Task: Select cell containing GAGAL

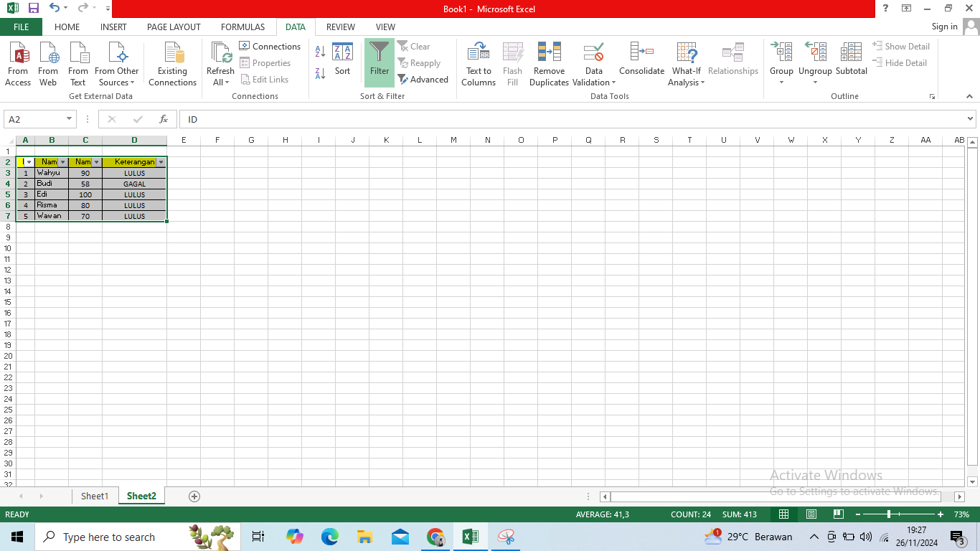Action: coord(134,184)
